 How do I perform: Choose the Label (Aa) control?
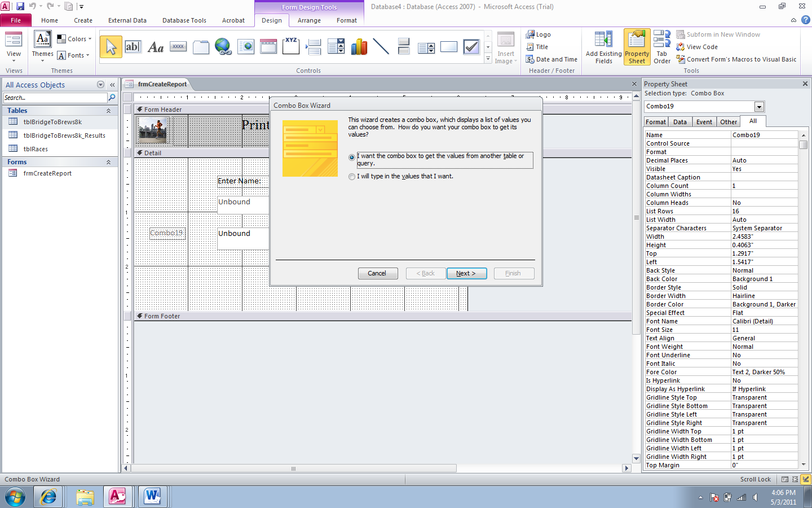tap(155, 46)
